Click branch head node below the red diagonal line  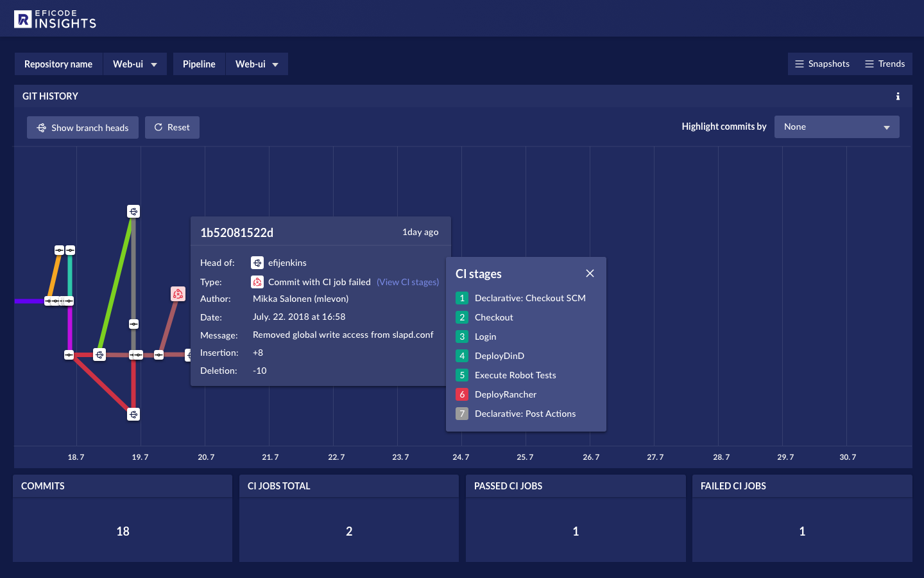133,414
